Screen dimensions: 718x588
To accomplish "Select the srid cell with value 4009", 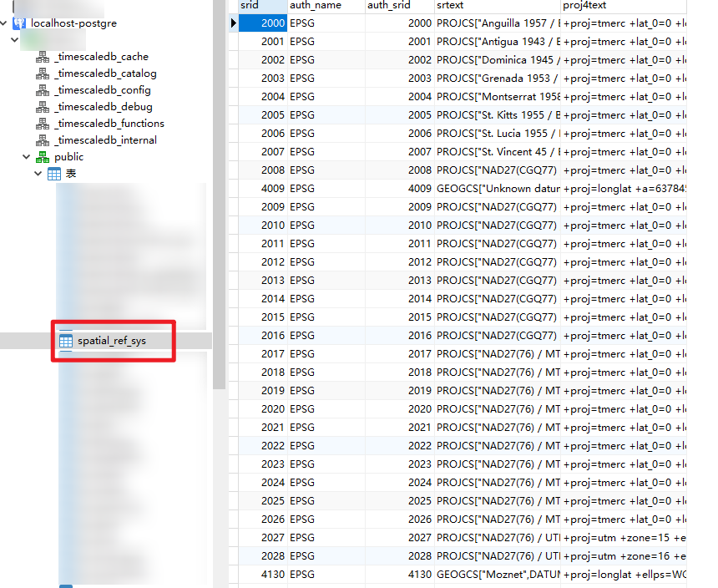I will point(262,189).
